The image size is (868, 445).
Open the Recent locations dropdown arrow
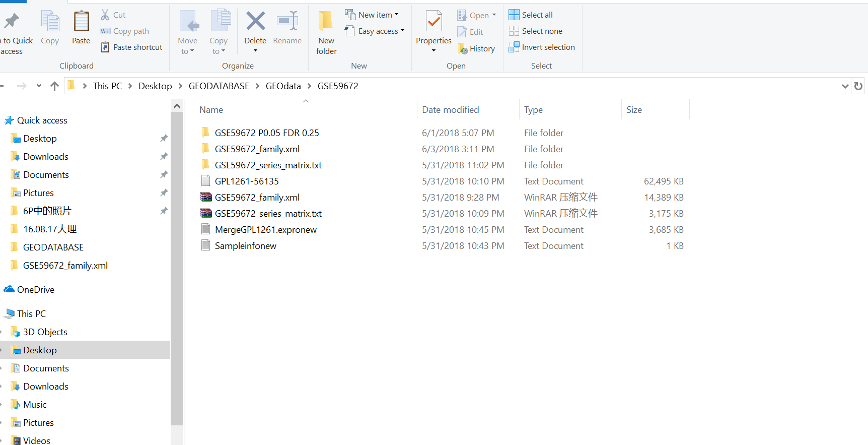coord(39,86)
